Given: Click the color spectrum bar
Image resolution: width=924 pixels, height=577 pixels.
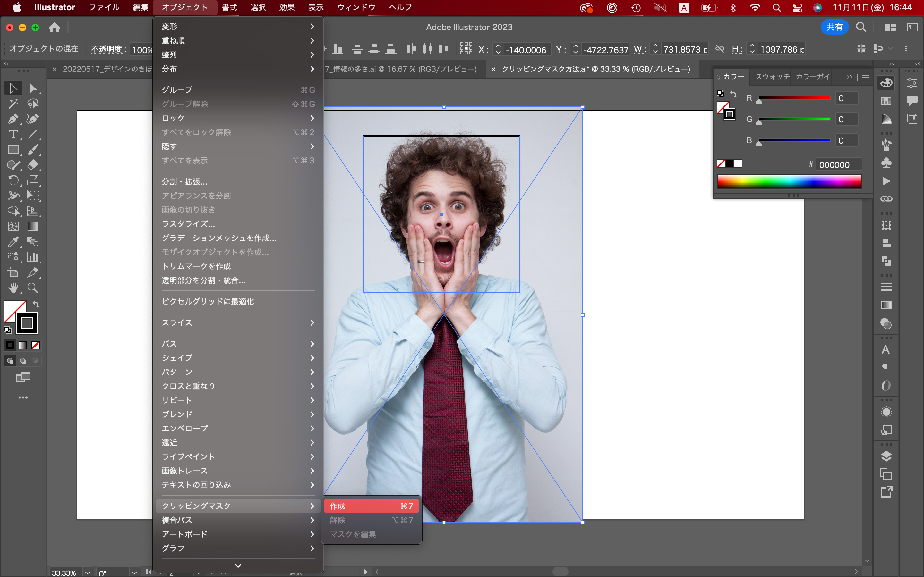Looking at the screenshot, I should tap(789, 182).
